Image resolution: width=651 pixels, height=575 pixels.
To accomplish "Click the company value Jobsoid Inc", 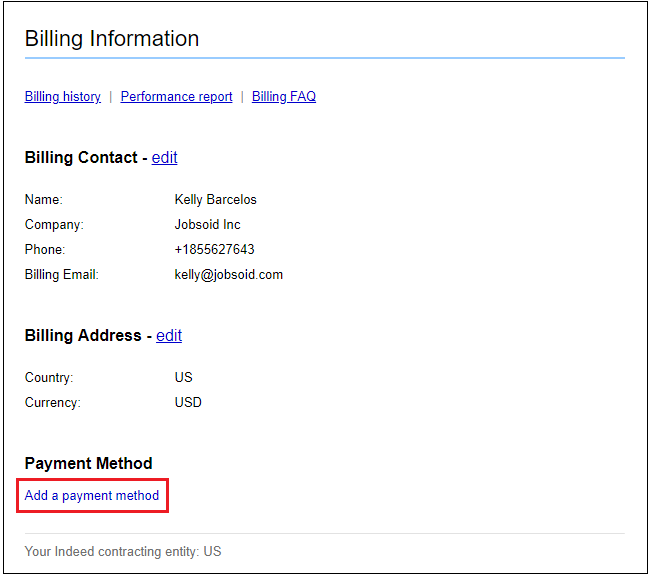I will coord(207,225).
